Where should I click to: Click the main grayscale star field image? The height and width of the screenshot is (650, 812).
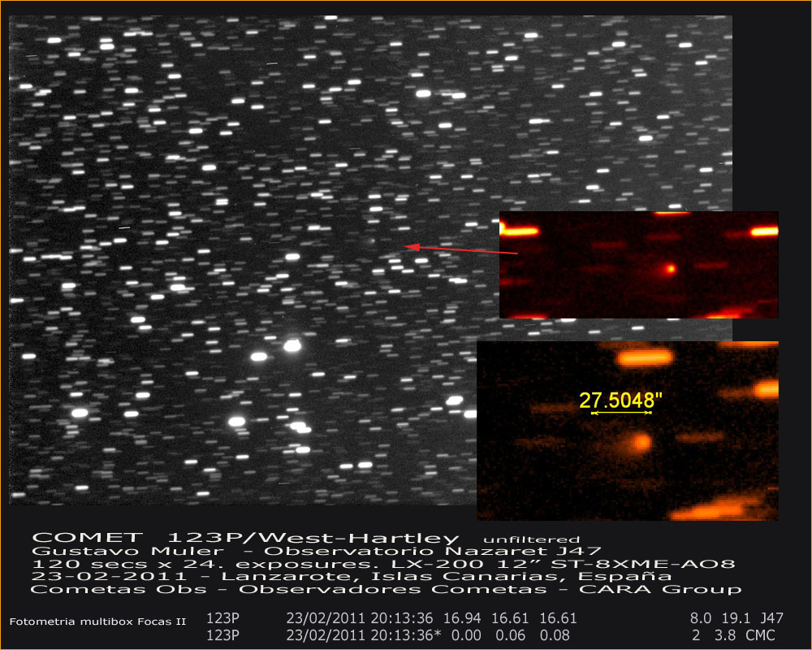pyautogui.click(x=371, y=260)
